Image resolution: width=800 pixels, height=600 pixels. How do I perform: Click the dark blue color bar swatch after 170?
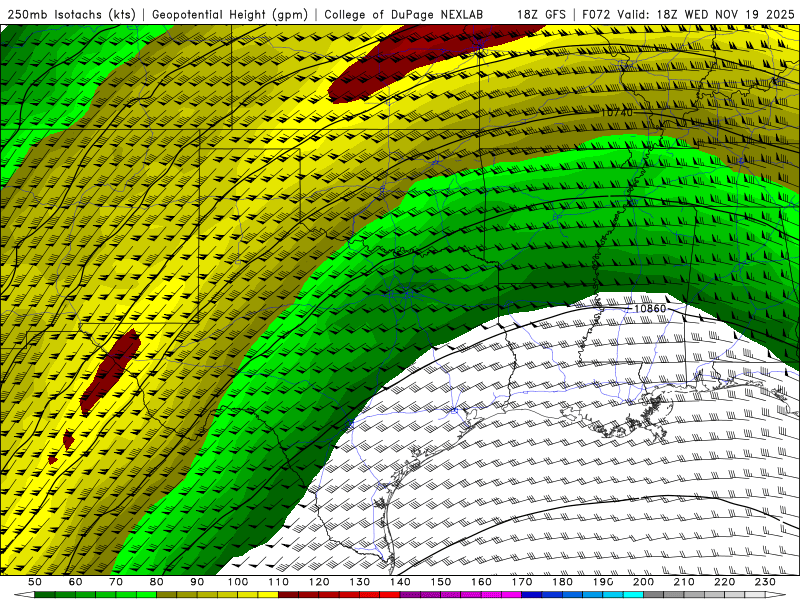tap(532, 595)
